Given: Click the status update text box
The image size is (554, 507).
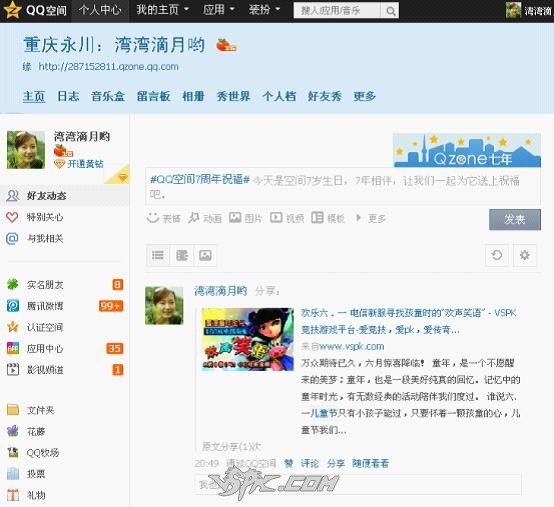Looking at the screenshot, I should tap(343, 187).
